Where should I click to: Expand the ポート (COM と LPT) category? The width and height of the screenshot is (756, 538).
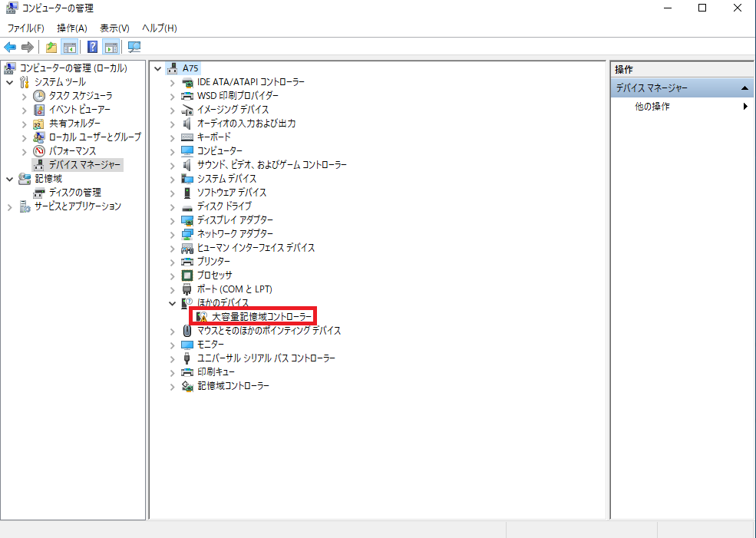[172, 290]
